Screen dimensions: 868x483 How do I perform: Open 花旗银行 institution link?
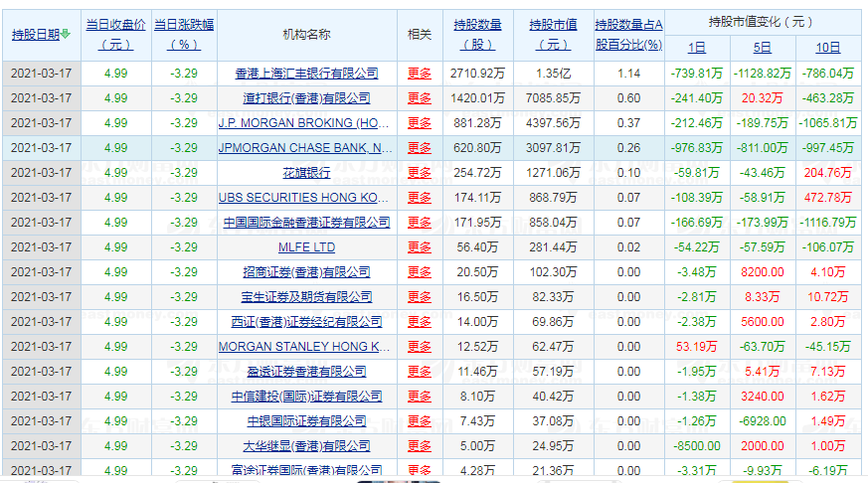[306, 173]
